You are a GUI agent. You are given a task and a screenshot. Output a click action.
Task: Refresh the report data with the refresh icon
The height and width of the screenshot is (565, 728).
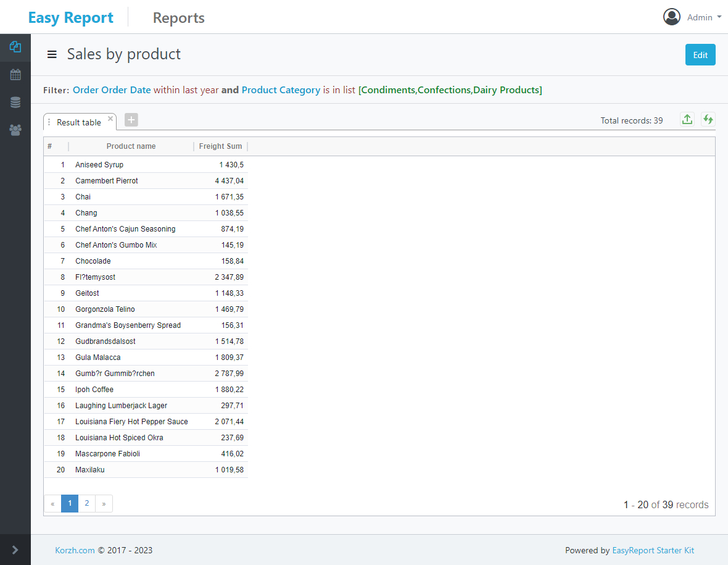pyautogui.click(x=708, y=119)
